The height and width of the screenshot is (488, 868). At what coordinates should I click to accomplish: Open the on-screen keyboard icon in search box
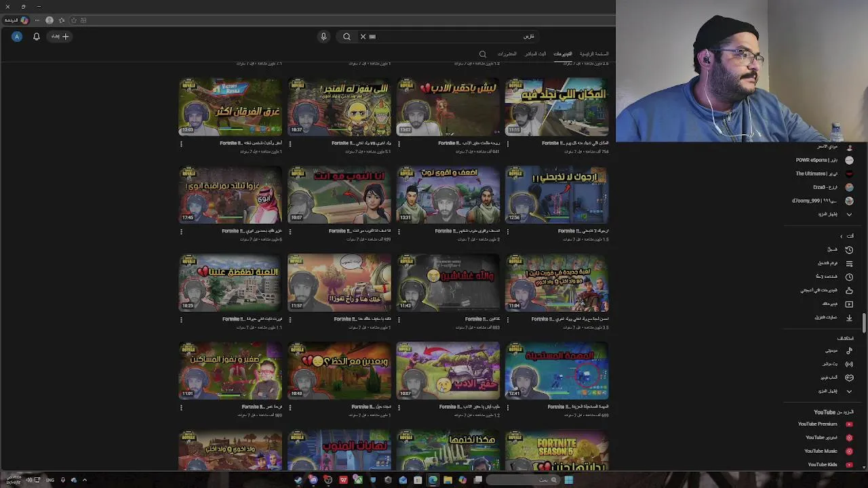pos(372,37)
